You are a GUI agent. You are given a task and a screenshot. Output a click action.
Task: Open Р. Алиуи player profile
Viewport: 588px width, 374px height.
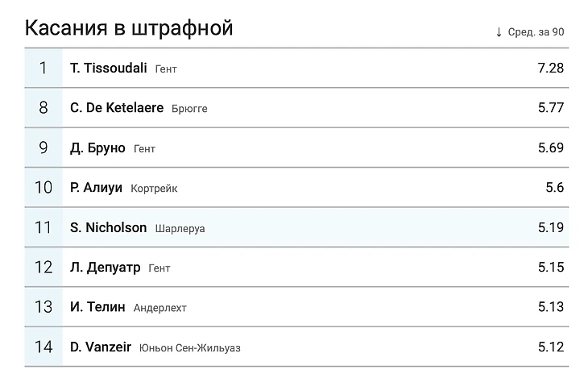pyautogui.click(x=96, y=188)
